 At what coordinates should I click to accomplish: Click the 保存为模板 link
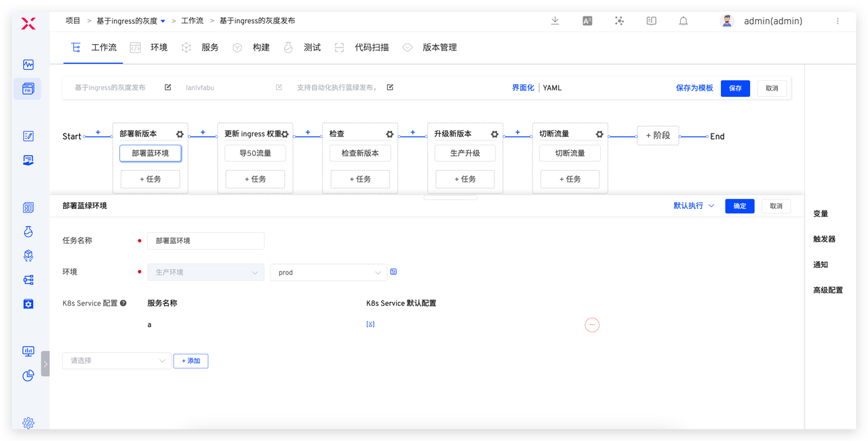[694, 88]
